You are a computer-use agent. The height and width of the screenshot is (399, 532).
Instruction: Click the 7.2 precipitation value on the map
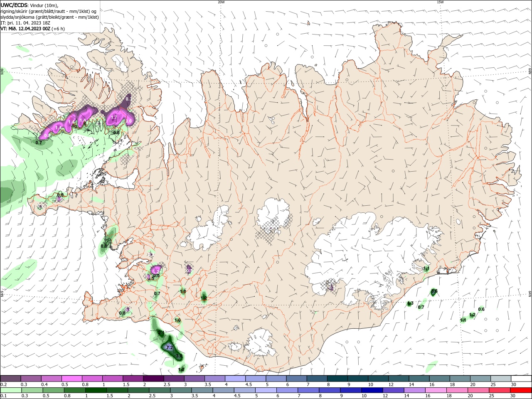click(x=169, y=347)
